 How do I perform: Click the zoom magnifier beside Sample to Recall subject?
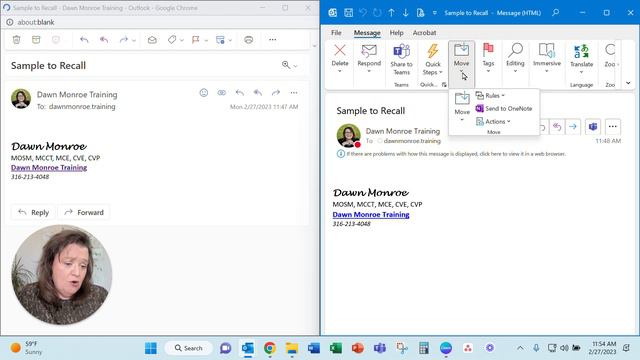coord(286,65)
